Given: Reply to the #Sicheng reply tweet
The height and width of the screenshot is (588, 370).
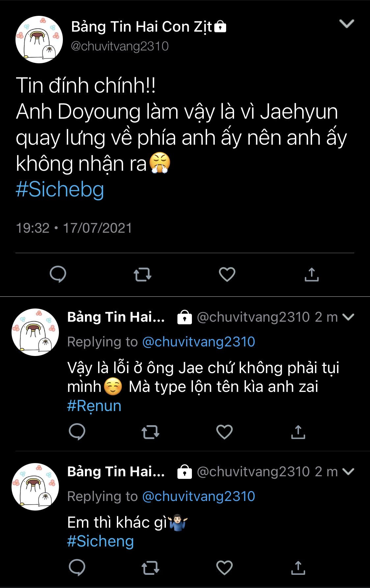Looking at the screenshot, I should pos(77,568).
